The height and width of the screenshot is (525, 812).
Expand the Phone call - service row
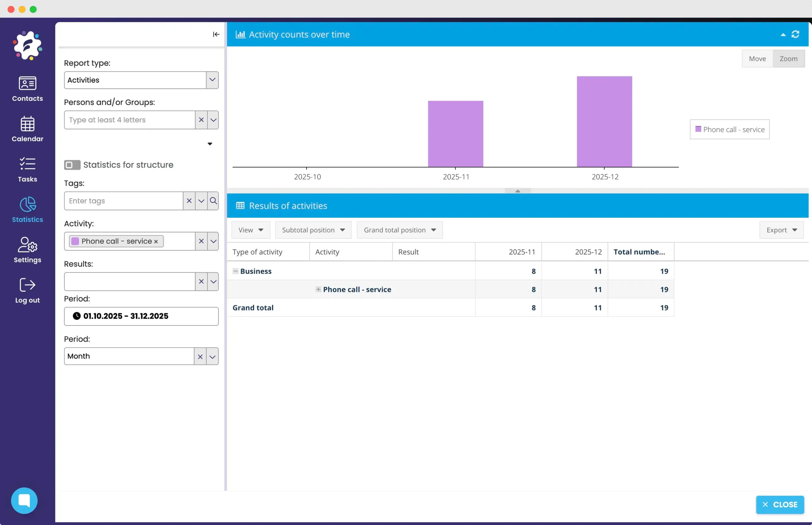pos(318,289)
